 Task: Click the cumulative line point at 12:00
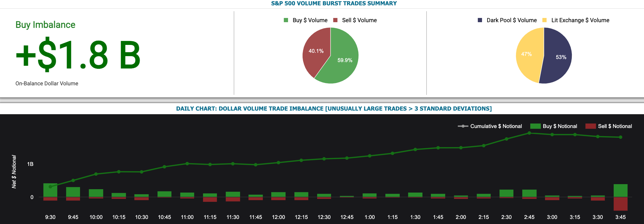[278, 163]
